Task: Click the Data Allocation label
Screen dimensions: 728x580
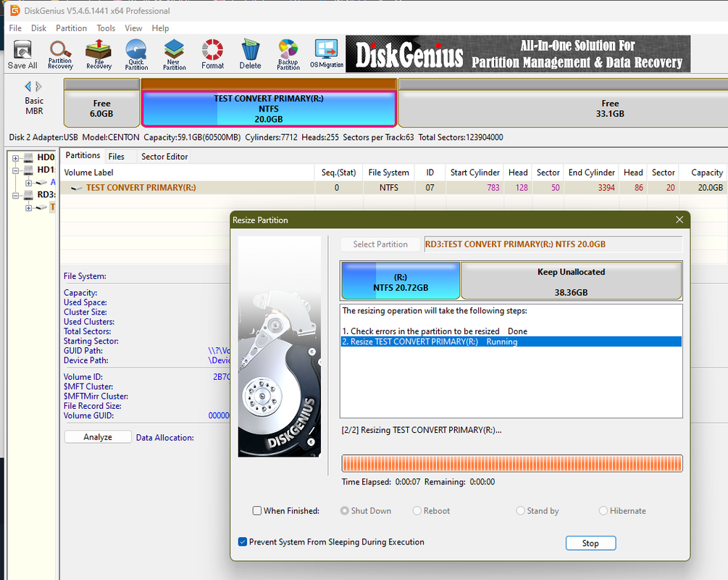Action: (x=165, y=438)
